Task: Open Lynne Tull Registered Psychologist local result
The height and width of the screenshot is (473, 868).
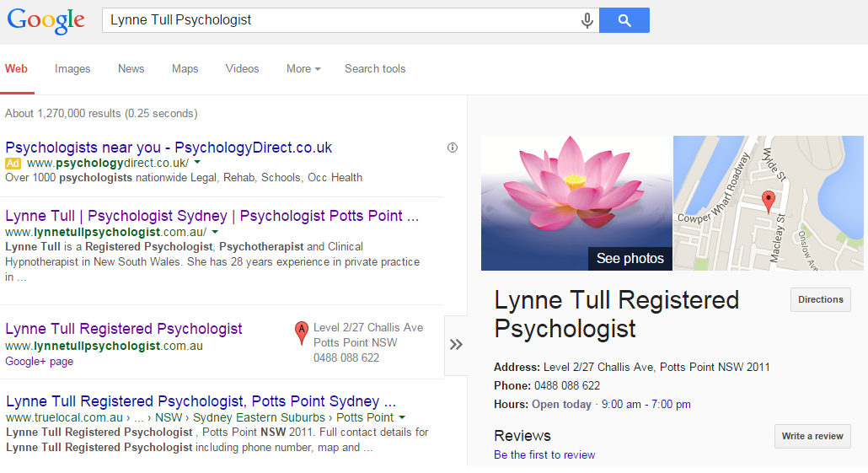Action: tap(123, 329)
